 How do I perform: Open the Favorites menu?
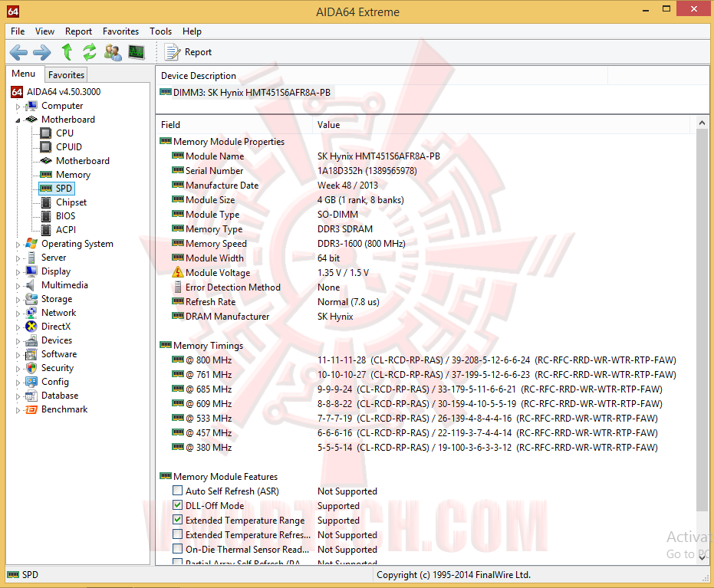(120, 31)
